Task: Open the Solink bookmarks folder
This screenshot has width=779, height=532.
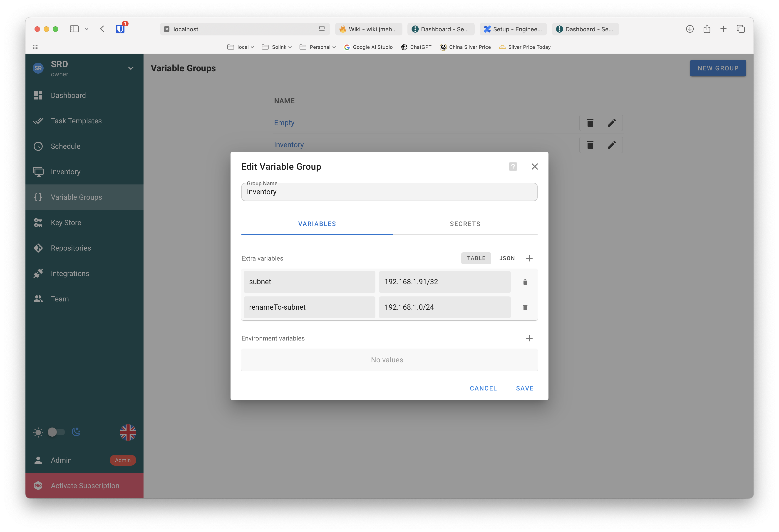Action: tap(277, 47)
